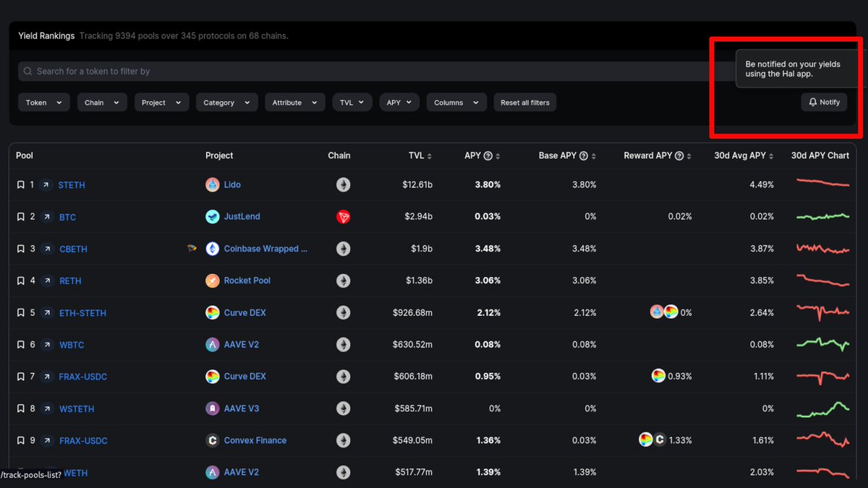
Task: Click Reset all filters button
Action: [x=525, y=103]
